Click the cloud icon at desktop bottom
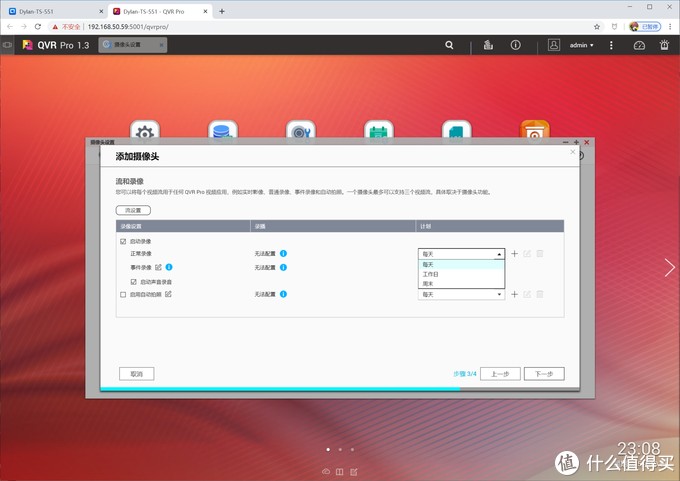 (326, 471)
